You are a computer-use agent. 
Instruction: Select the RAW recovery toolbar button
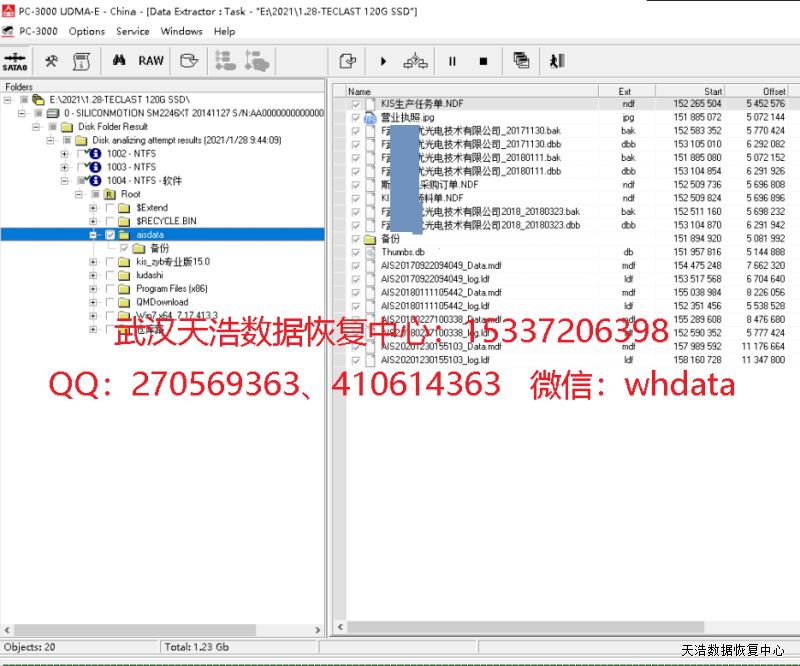[x=151, y=61]
